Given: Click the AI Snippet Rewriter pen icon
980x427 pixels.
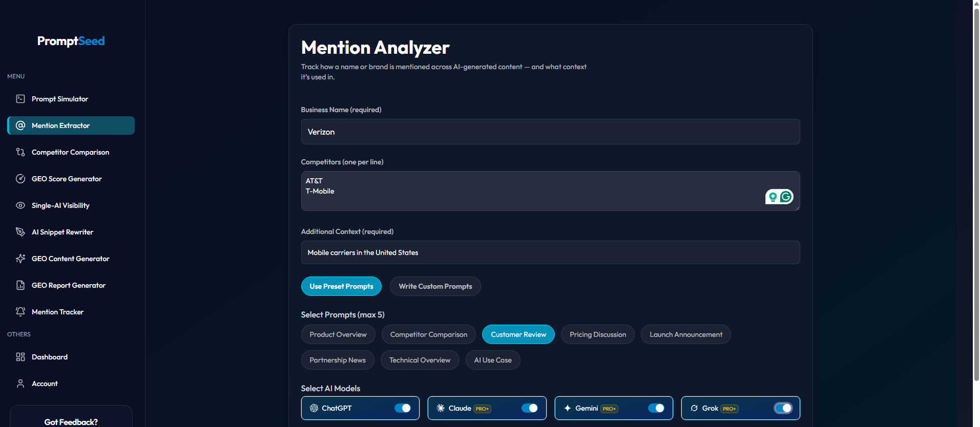Looking at the screenshot, I should click(20, 232).
